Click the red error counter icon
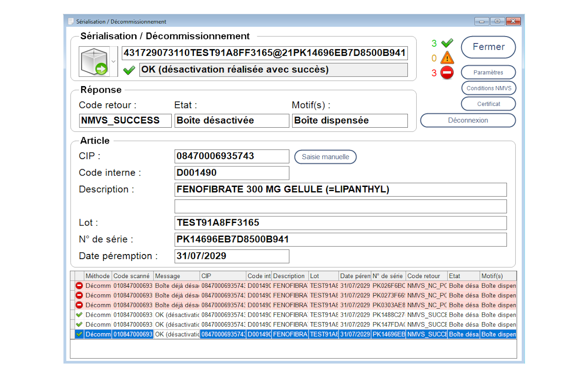 [x=447, y=73]
